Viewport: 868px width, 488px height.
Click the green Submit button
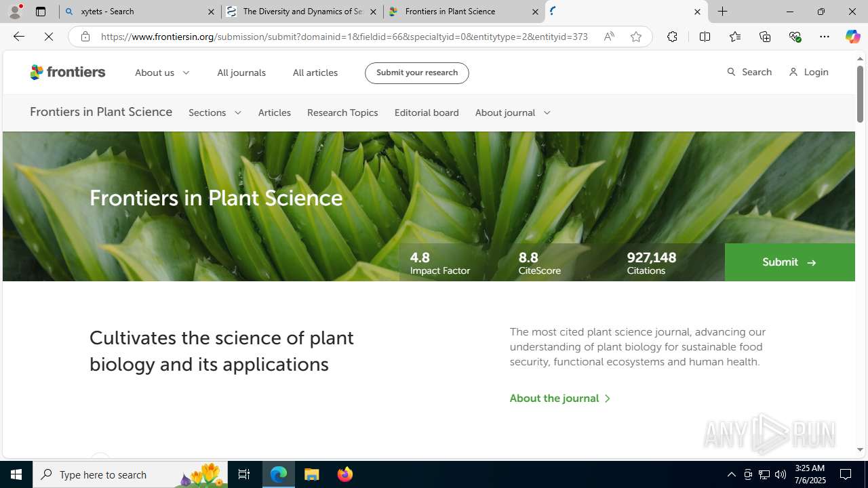[x=789, y=262]
